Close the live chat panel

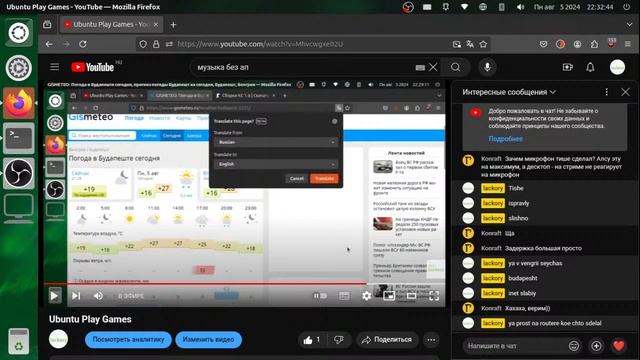point(625,92)
